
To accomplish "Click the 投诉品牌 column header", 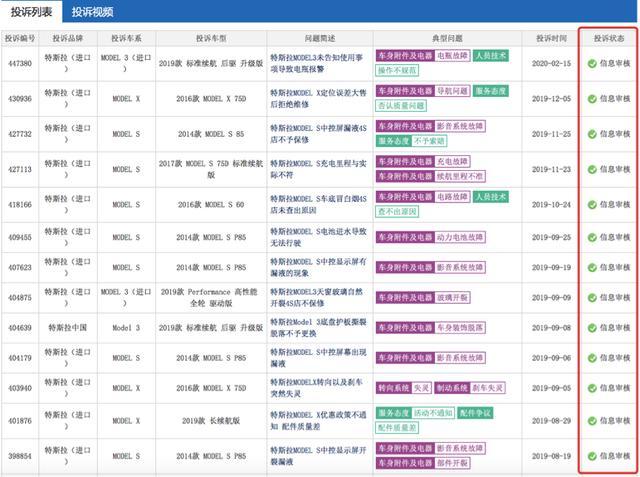I will pyautogui.click(x=68, y=38).
